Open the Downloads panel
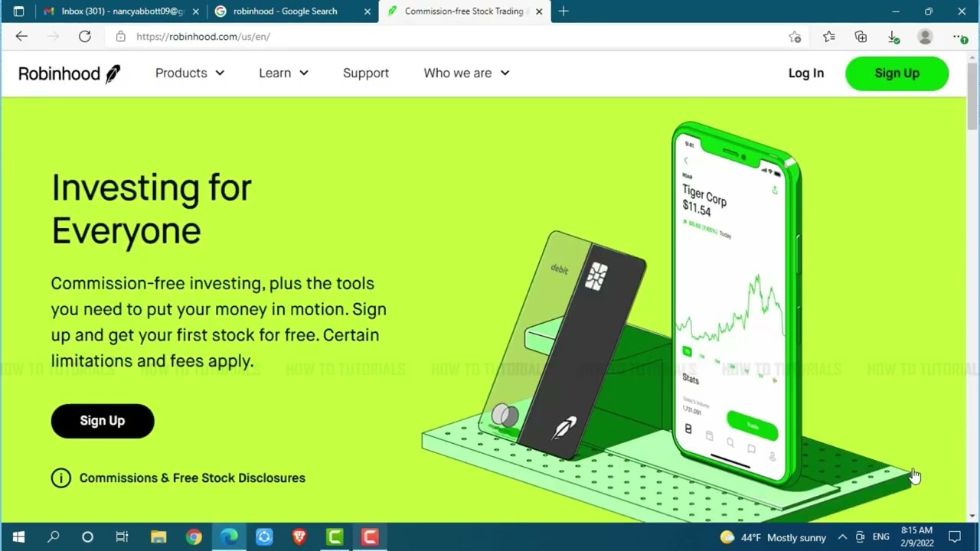 pos(893,36)
